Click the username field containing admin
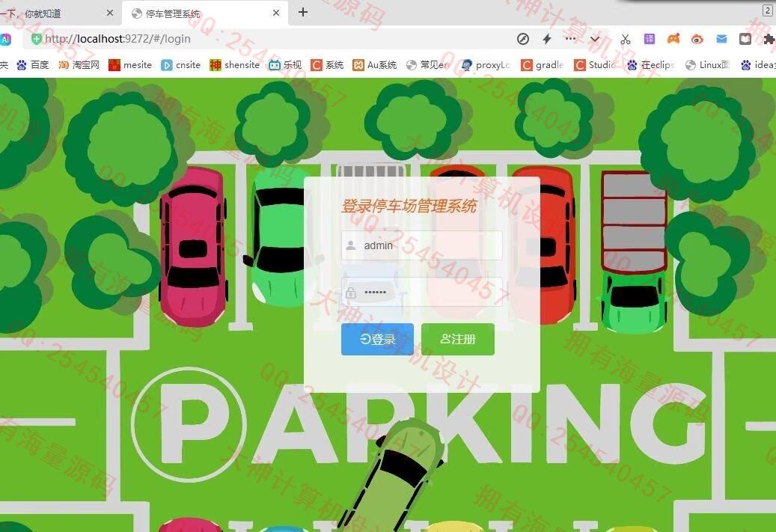The width and height of the screenshot is (776, 532). coord(421,245)
